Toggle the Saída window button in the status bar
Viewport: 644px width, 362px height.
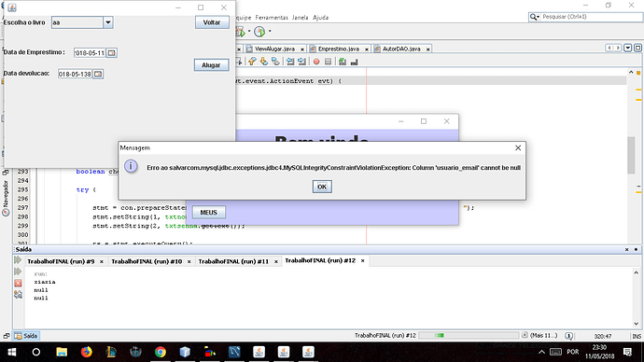pyautogui.click(x=26, y=336)
